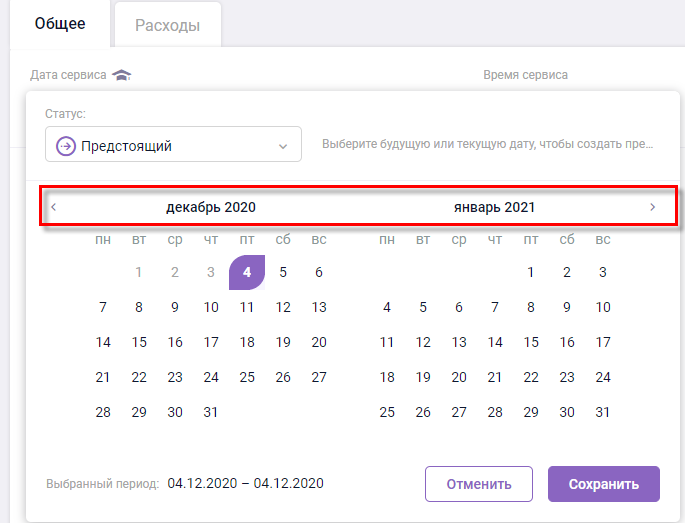Pick 25 December 2020 date
This screenshot has width=685, height=523.
pyautogui.click(x=247, y=377)
